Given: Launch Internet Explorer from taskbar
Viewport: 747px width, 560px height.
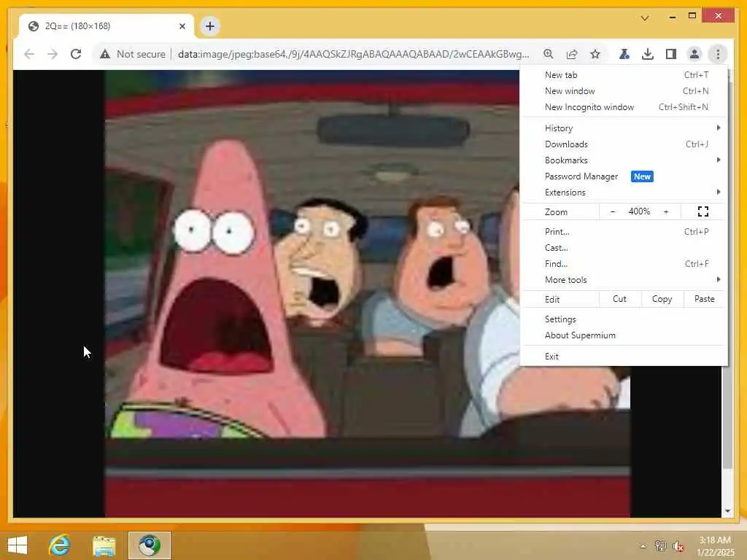Looking at the screenshot, I should (x=60, y=545).
